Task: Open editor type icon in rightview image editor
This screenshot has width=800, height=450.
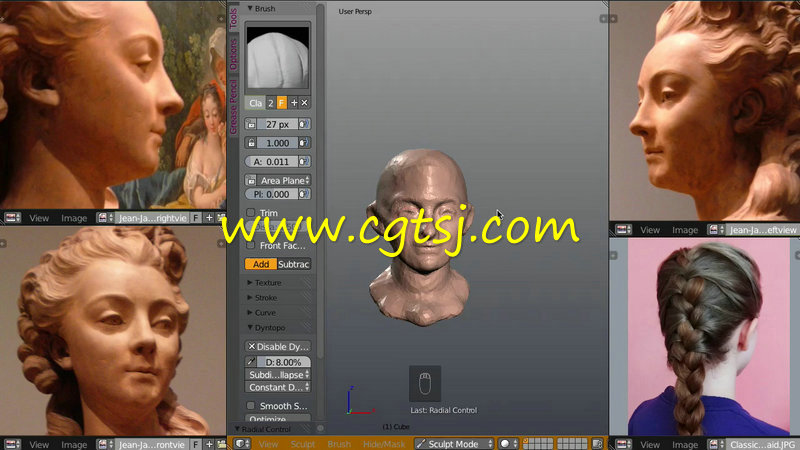Action: click(13, 218)
